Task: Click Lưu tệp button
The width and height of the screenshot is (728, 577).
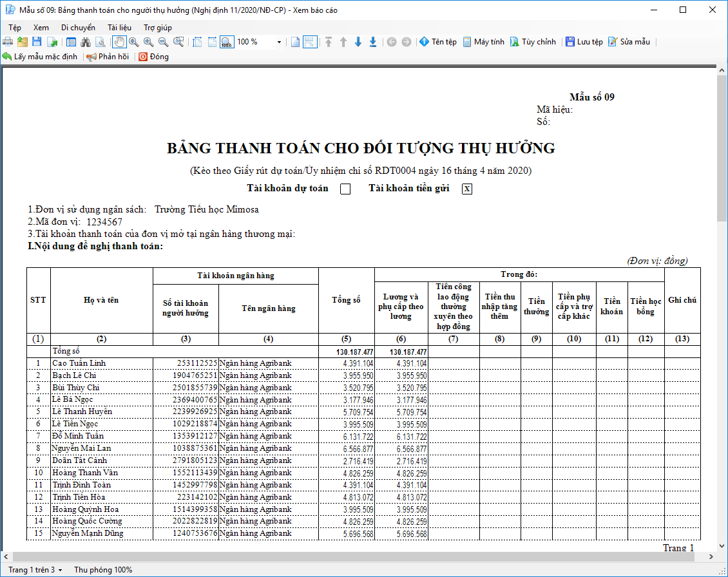Action: [x=584, y=42]
